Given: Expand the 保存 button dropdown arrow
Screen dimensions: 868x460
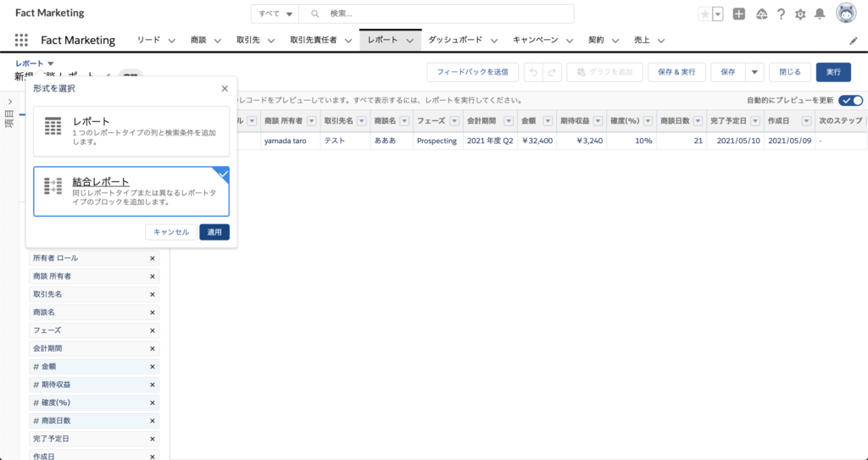Looking at the screenshot, I should [754, 72].
